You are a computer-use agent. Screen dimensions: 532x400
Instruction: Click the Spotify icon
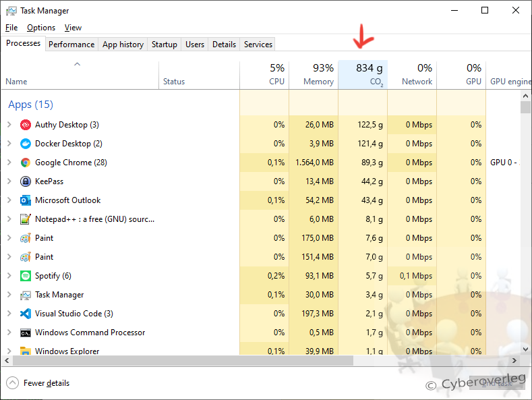tap(26, 276)
